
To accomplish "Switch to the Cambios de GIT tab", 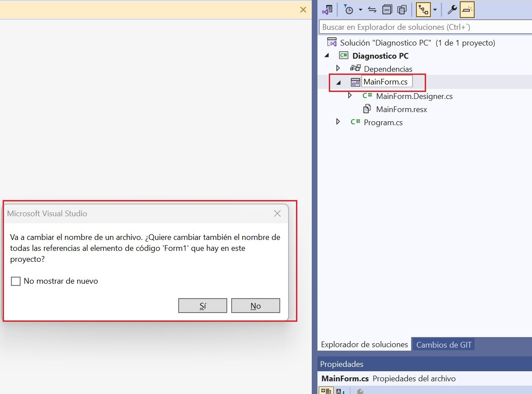I will tap(443, 345).
